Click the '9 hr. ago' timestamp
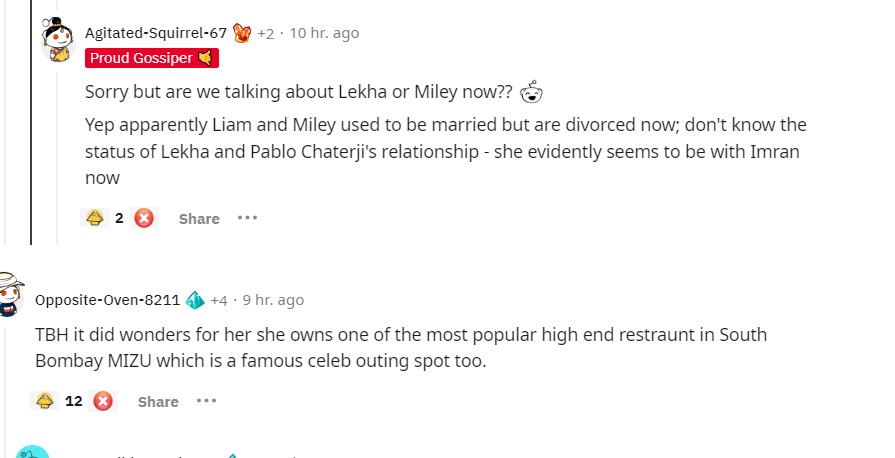 click(x=273, y=300)
